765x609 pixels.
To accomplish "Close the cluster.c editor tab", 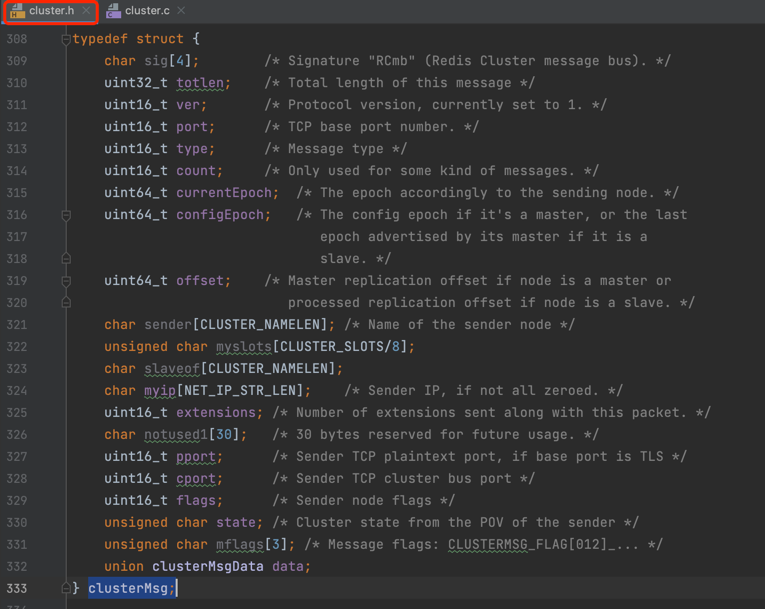I will (x=181, y=11).
